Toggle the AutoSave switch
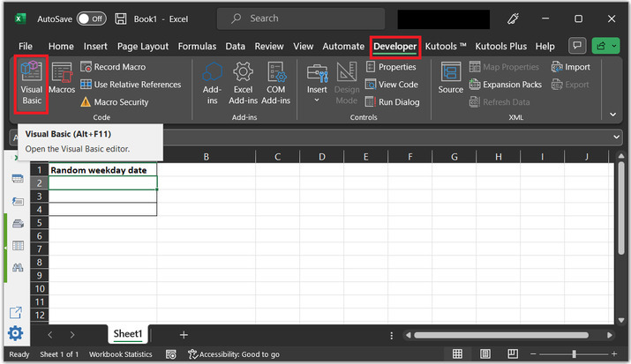Image resolution: width=631 pixels, height=364 pixels. [92, 19]
